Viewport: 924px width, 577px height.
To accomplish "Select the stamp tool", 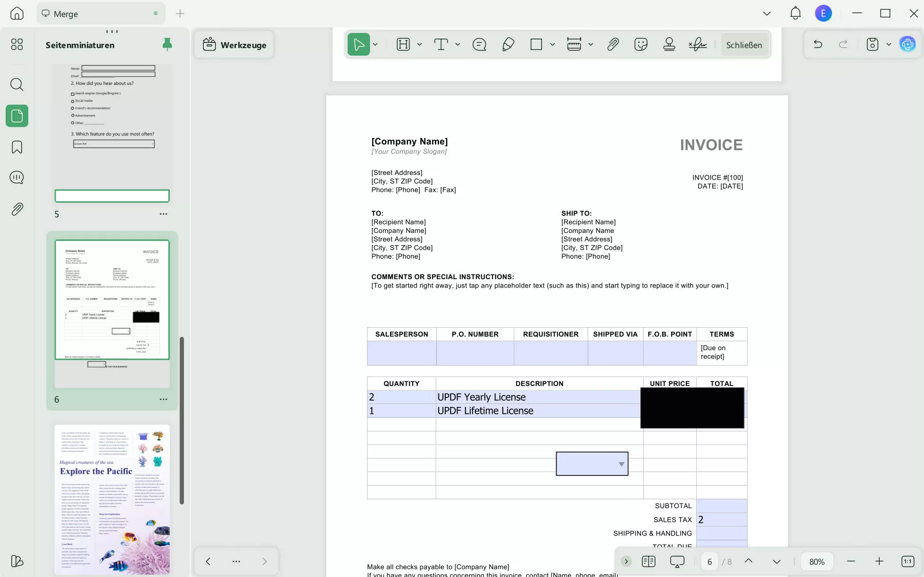I will tap(669, 45).
